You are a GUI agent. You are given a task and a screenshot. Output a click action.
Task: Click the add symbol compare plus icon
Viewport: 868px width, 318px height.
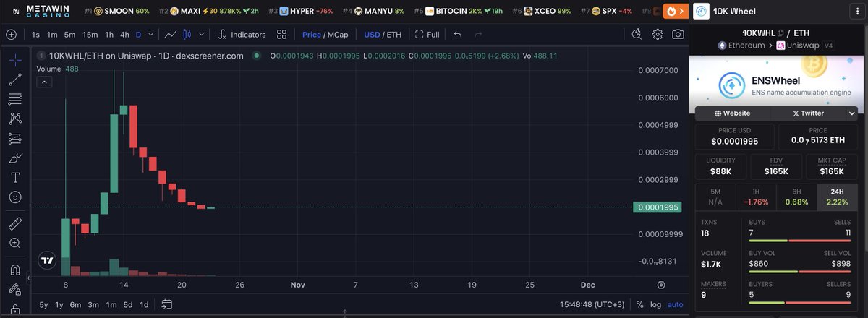(11, 34)
